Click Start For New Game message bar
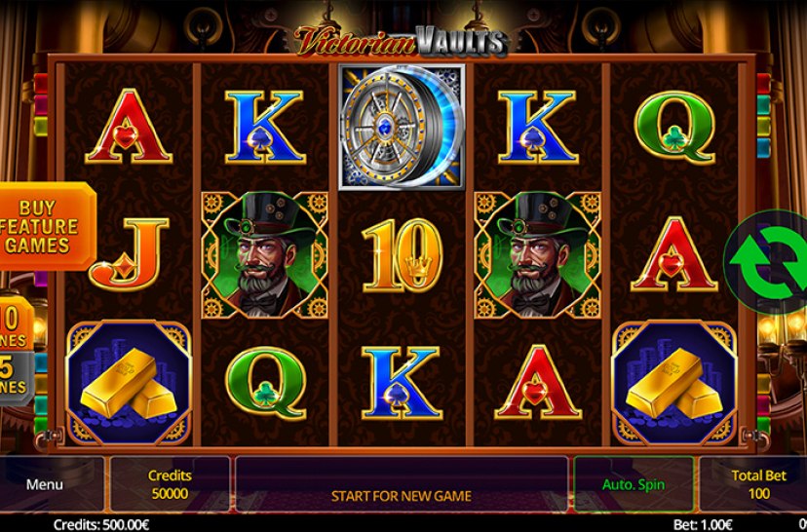This screenshot has width=807, height=532. [402, 484]
